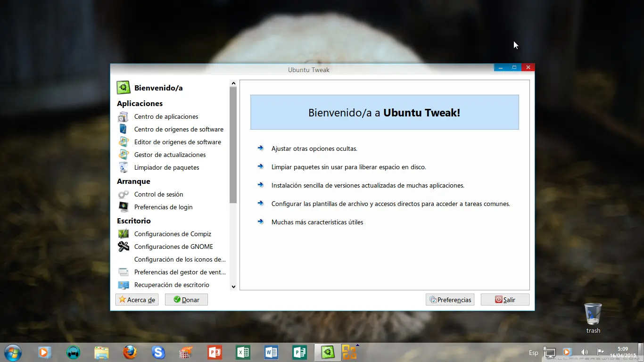Click the Arranque section heading
This screenshot has width=644, height=362.
click(x=133, y=181)
